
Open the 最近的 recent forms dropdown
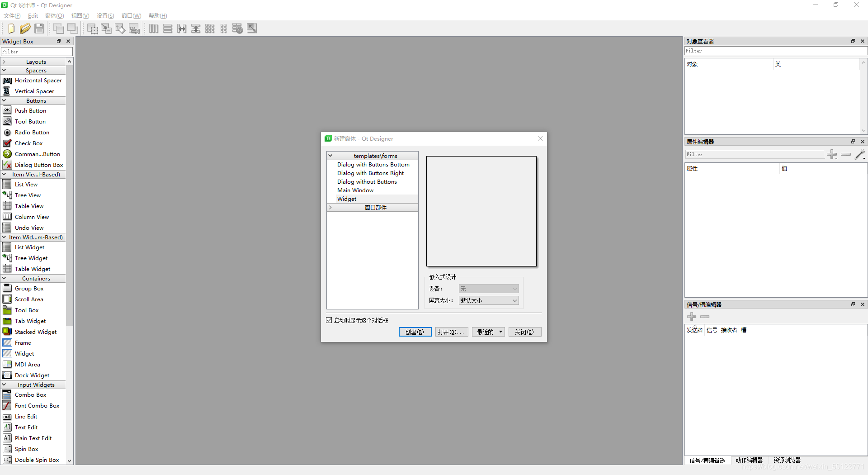488,332
